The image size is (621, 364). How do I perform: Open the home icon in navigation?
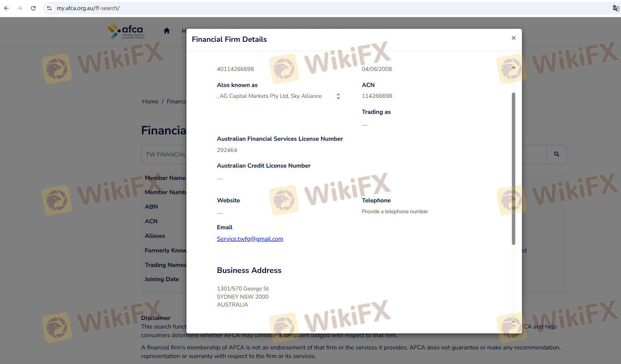[x=167, y=31]
